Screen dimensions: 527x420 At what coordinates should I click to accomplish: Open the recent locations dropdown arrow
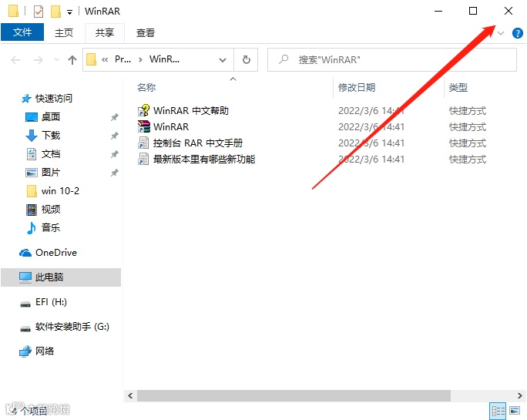(x=56, y=60)
